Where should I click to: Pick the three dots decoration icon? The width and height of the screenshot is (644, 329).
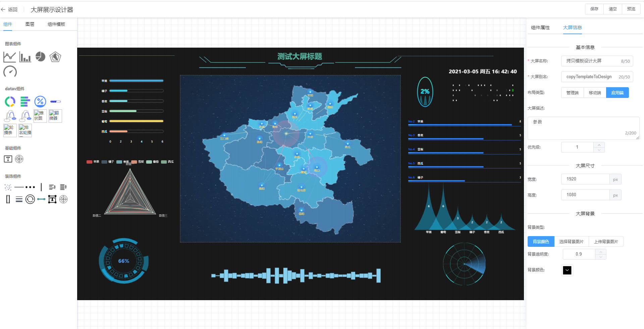[x=30, y=187]
